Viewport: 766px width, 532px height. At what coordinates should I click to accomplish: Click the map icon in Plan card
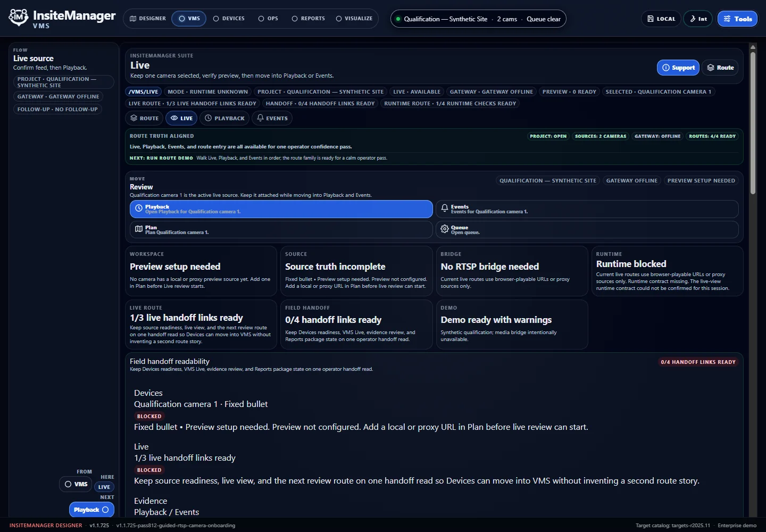point(139,229)
